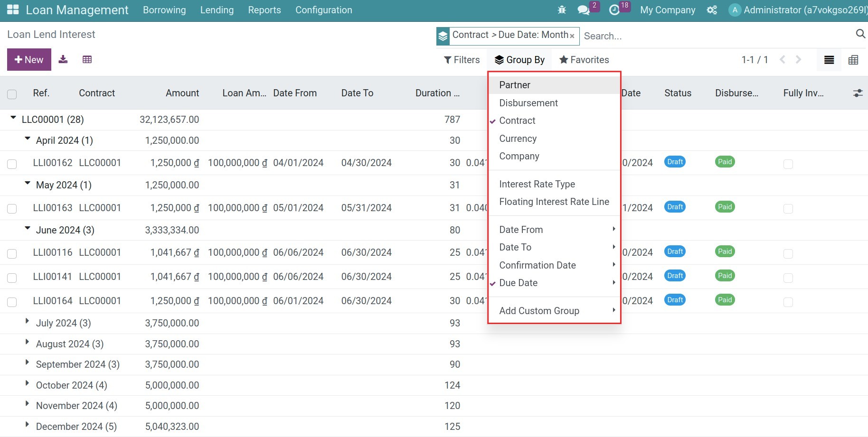Uncheck the Contract grouping option
This screenshot has height=437, width=868.
coord(554,121)
